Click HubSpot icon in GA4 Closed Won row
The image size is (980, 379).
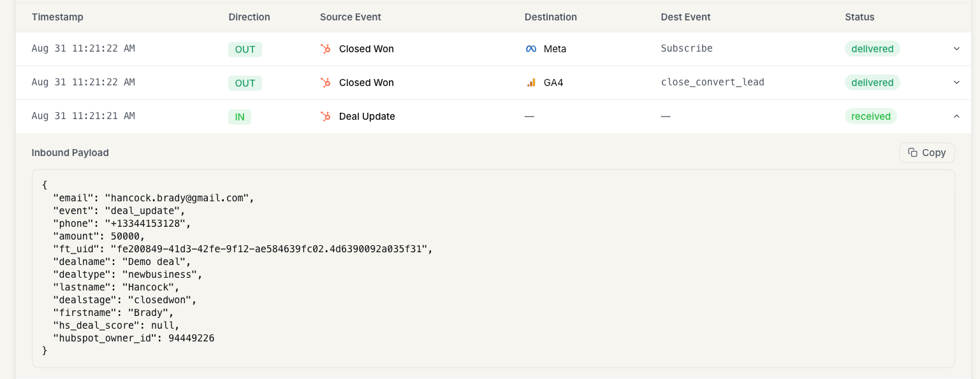(325, 83)
